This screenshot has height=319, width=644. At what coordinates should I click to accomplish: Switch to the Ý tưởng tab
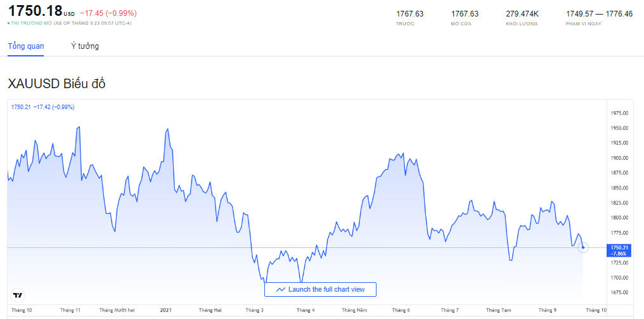tap(85, 46)
